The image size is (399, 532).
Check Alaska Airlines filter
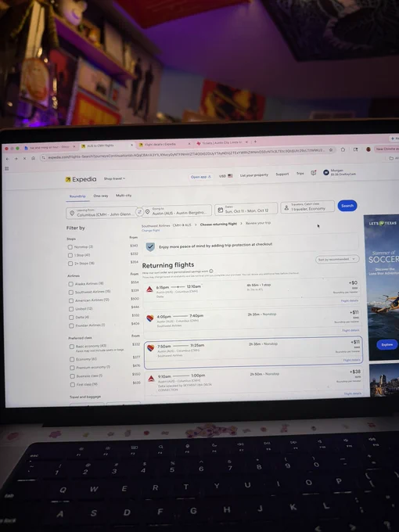[71, 284]
